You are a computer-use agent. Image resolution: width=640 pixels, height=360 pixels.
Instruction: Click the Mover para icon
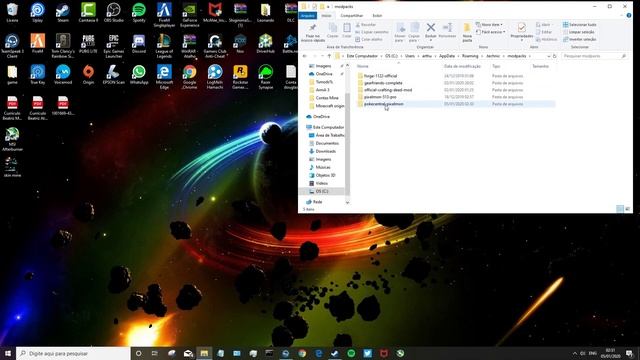tap(400, 28)
